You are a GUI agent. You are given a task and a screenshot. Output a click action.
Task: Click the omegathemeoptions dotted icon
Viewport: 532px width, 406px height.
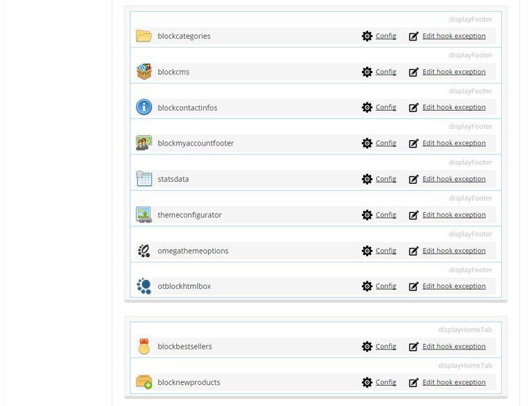pyautogui.click(x=144, y=251)
